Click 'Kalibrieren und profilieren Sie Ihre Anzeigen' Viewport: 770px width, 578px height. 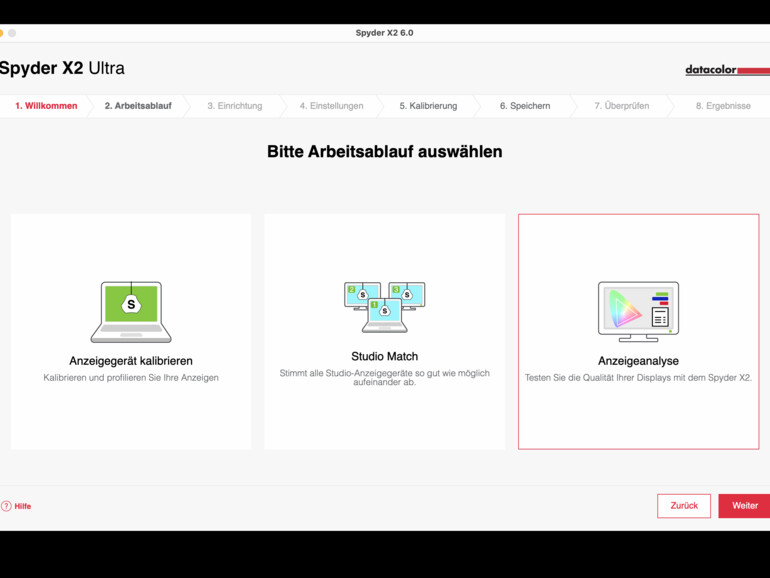tap(131, 378)
